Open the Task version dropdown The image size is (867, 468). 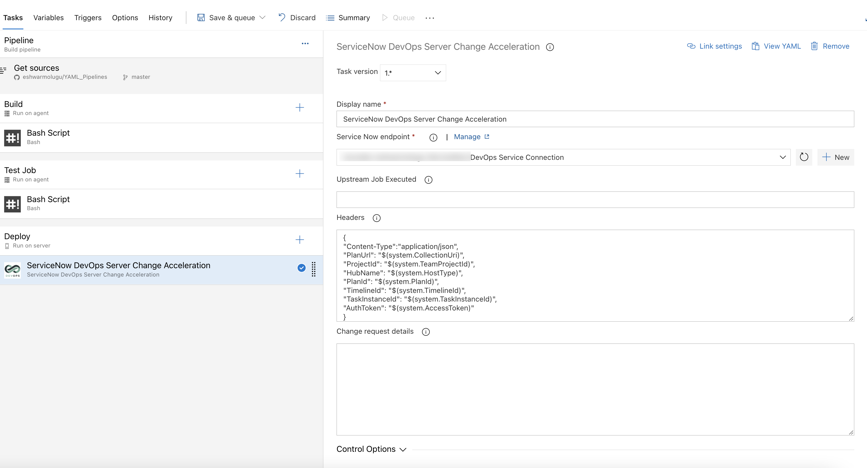[x=413, y=72]
